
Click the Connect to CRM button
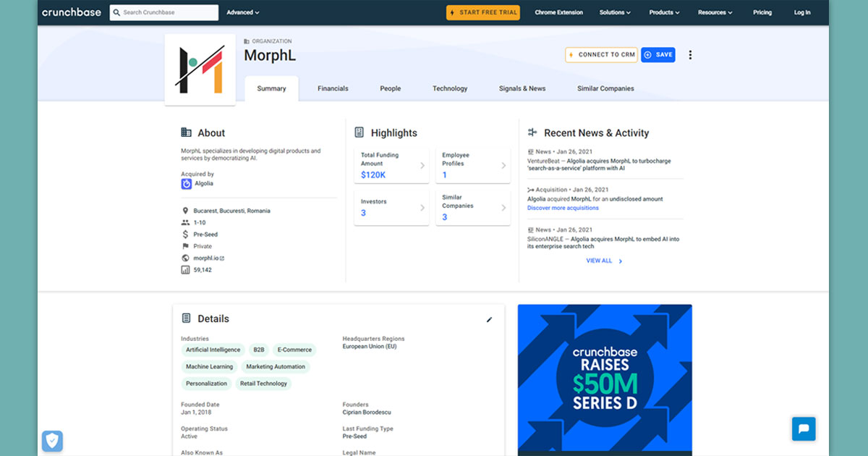pos(601,55)
